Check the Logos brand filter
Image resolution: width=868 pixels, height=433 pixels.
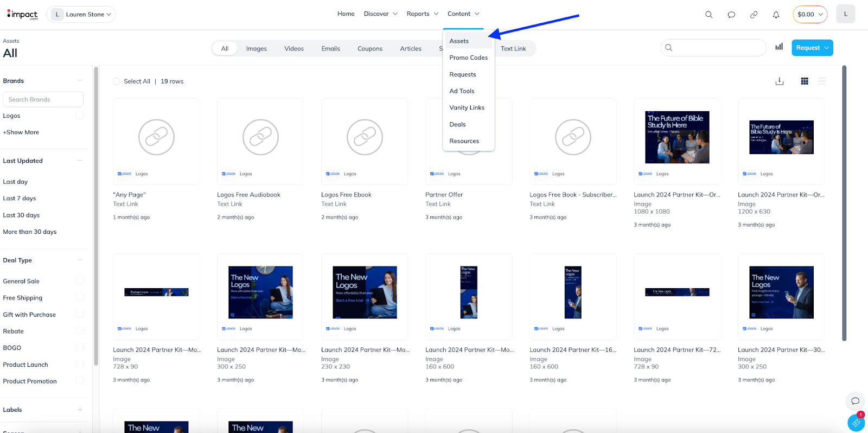pyautogui.click(x=80, y=116)
